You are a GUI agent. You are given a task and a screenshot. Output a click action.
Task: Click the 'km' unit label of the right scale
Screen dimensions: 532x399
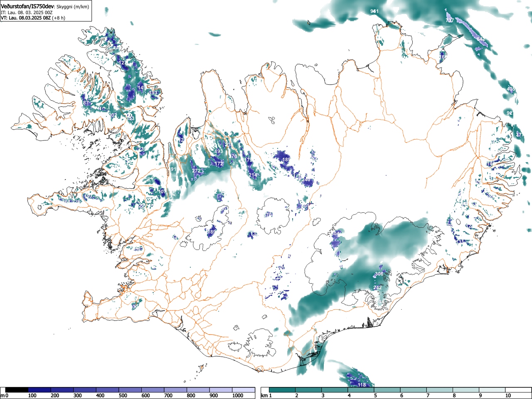264,396
